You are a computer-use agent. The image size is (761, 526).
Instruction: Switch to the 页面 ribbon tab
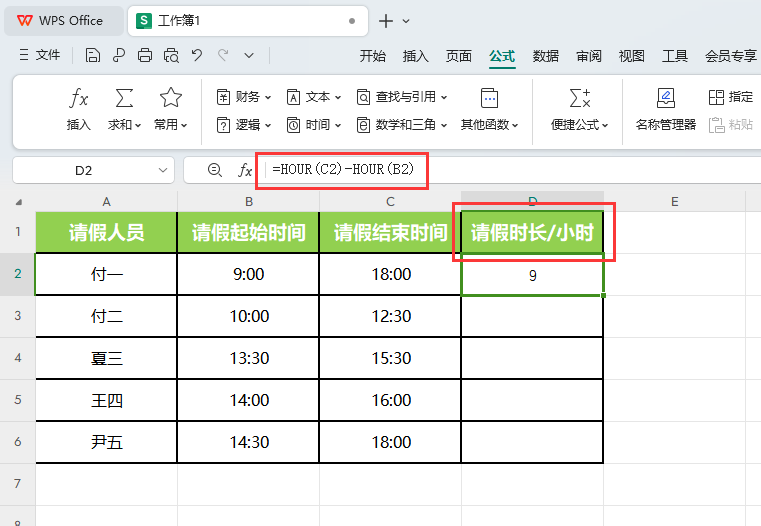tap(459, 56)
